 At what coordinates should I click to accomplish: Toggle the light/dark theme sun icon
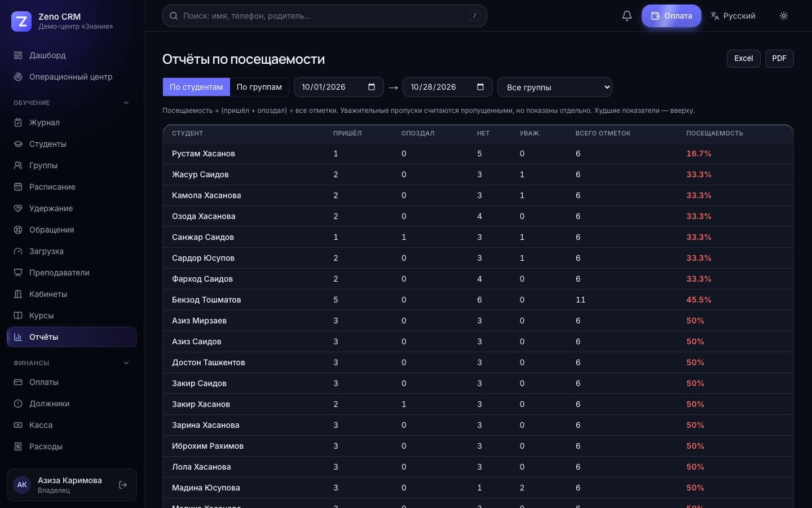pyautogui.click(x=783, y=16)
